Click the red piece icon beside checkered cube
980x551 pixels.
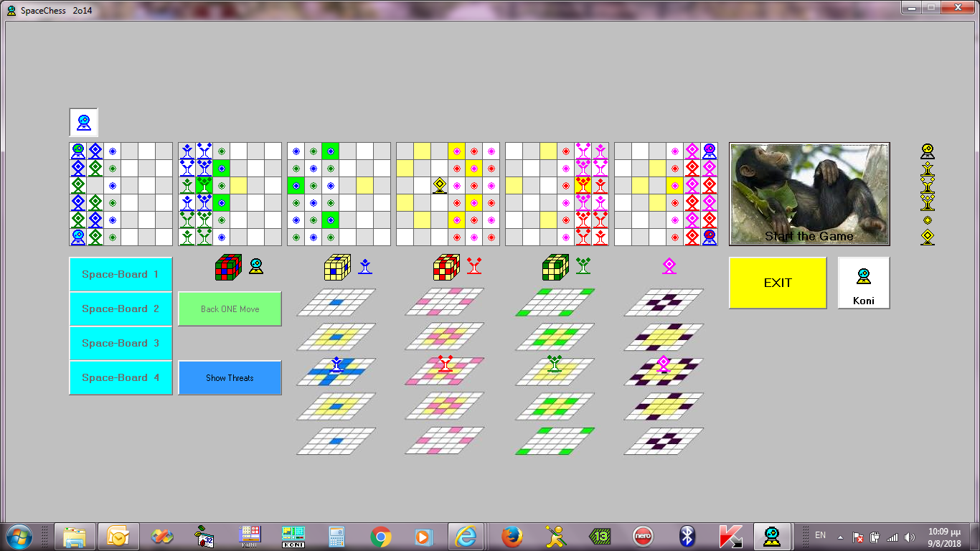coord(474,267)
